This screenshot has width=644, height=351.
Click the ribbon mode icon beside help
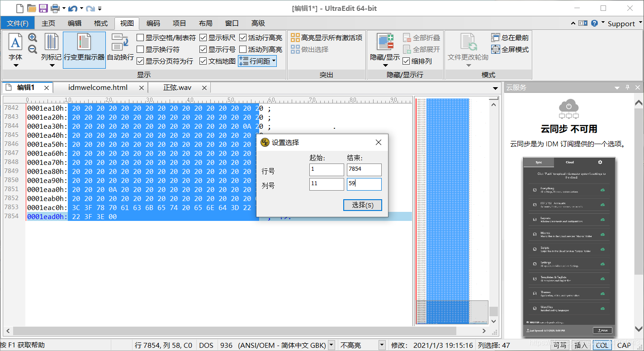[583, 23]
